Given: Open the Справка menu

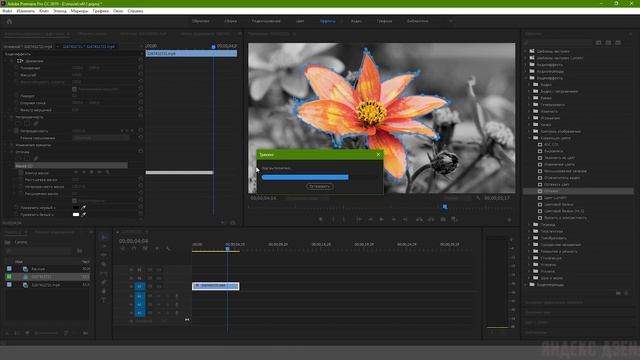Looking at the screenshot, I should click(135, 11).
